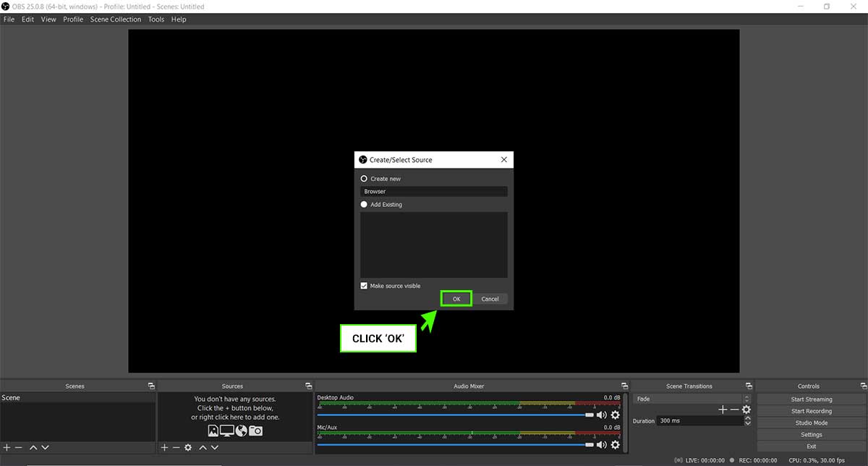Click the camera source icon in Sources panel
Viewport: 868px width, 466px height.
click(255, 431)
